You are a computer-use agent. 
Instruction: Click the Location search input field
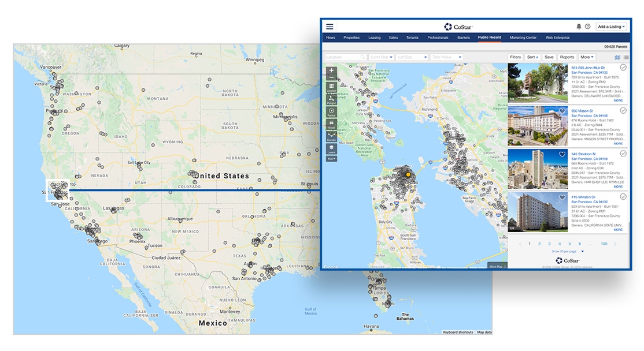point(345,57)
